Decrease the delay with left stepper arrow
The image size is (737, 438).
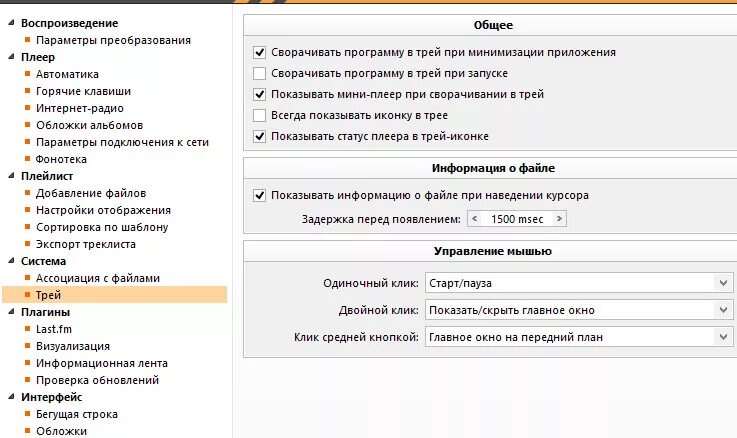[475, 219]
